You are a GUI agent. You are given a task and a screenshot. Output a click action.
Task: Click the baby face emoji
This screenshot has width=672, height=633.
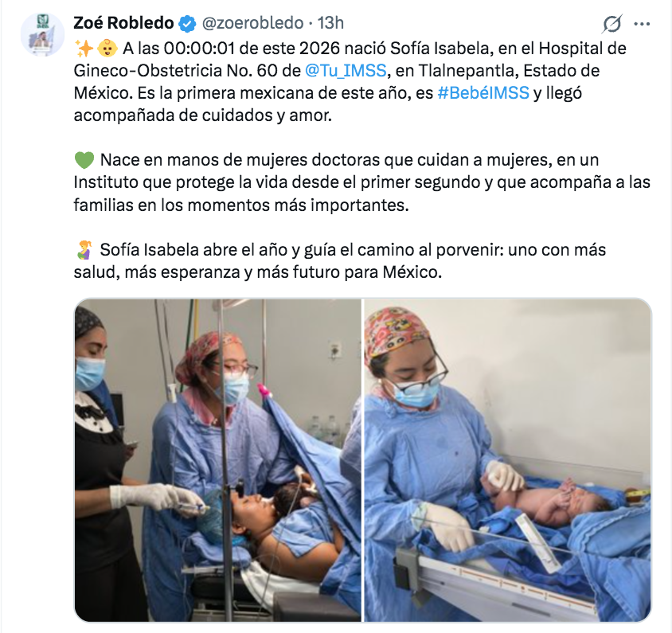point(107,49)
